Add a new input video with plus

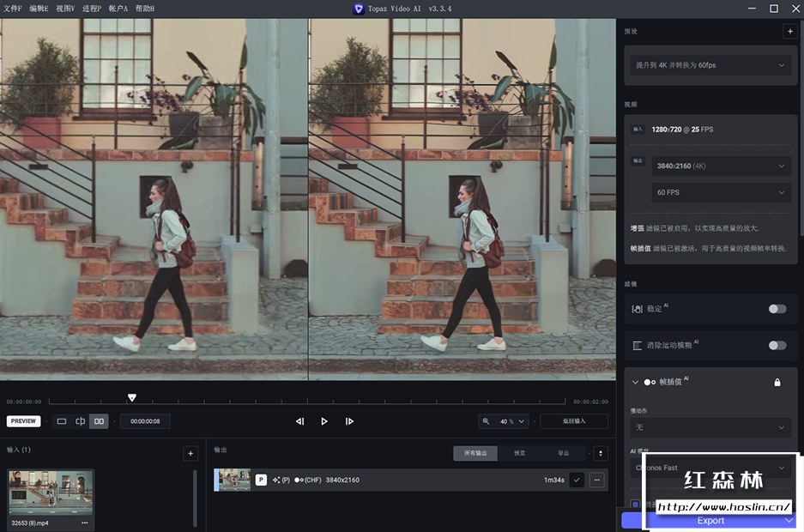tap(190, 453)
